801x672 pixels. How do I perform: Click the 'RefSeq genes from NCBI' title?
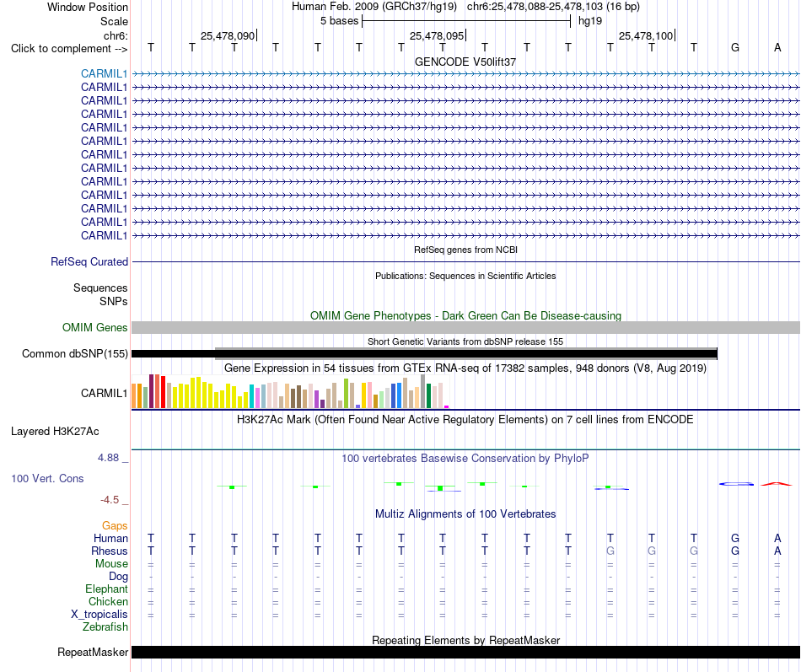[465, 250]
